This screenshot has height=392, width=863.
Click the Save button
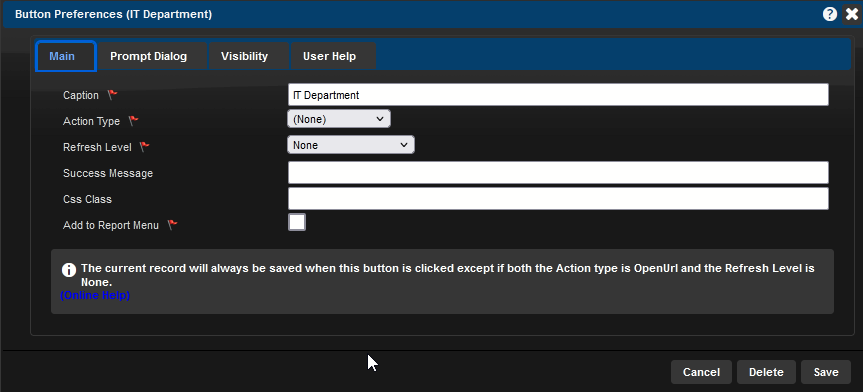pos(826,372)
